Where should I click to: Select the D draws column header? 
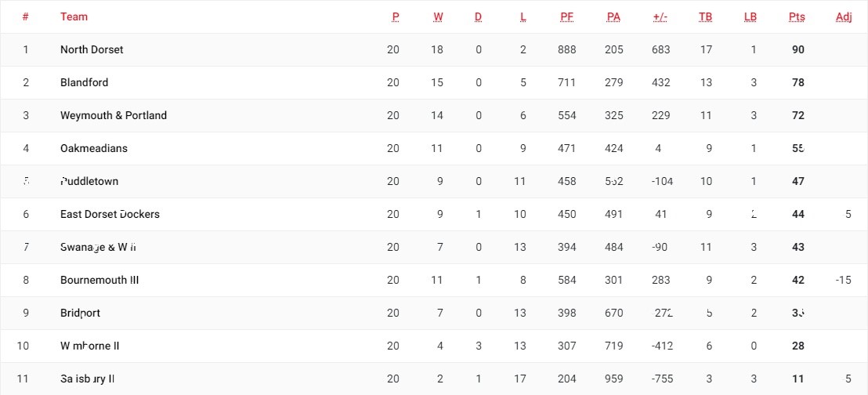pos(478,16)
